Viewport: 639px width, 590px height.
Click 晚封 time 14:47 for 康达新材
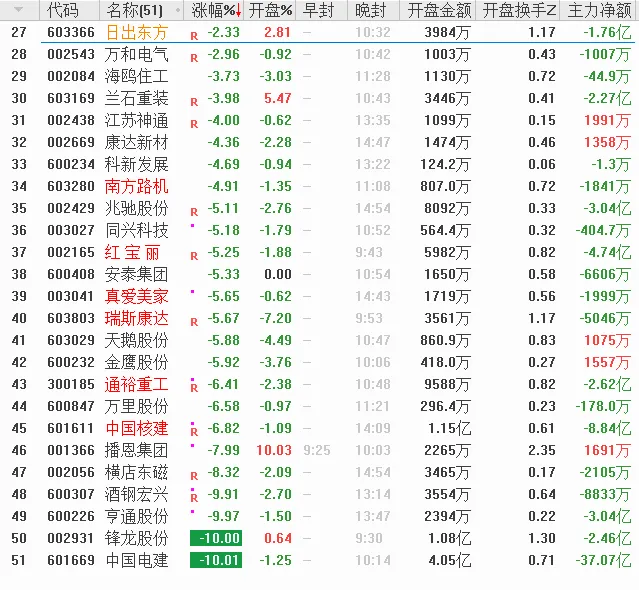coord(372,142)
